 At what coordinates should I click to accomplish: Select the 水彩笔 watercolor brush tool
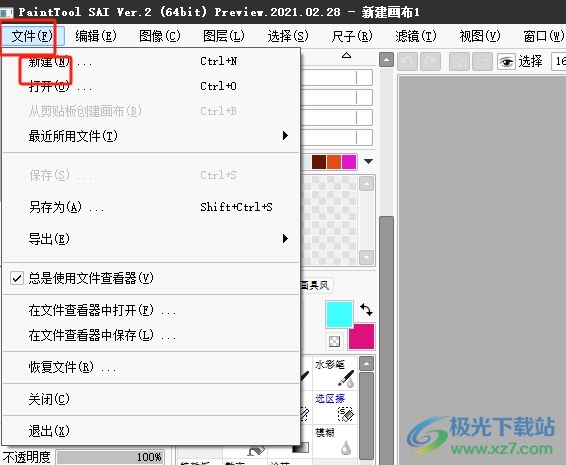(x=334, y=373)
